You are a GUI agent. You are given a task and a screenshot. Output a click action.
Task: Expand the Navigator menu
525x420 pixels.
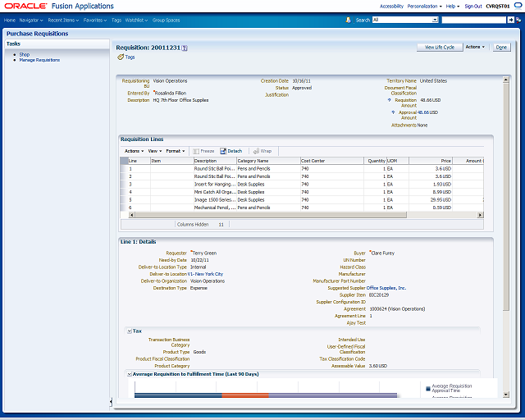(31, 20)
